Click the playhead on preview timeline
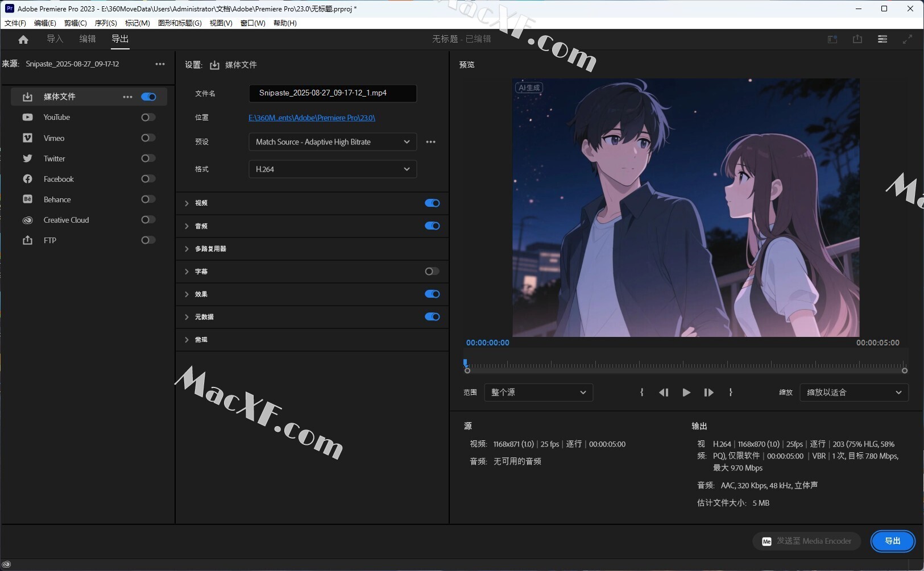Image resolution: width=924 pixels, height=571 pixels. (465, 362)
